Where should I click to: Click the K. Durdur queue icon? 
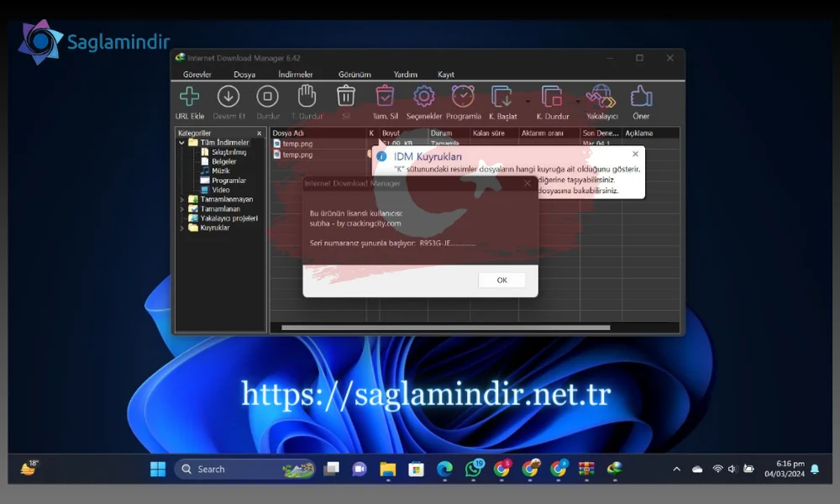click(552, 97)
